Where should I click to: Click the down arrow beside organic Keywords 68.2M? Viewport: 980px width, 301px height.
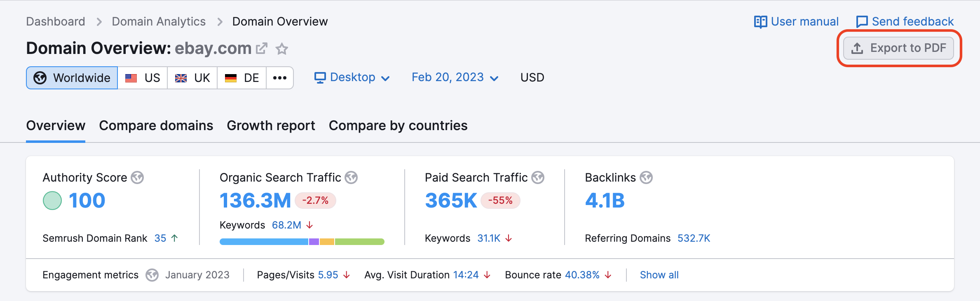(309, 225)
